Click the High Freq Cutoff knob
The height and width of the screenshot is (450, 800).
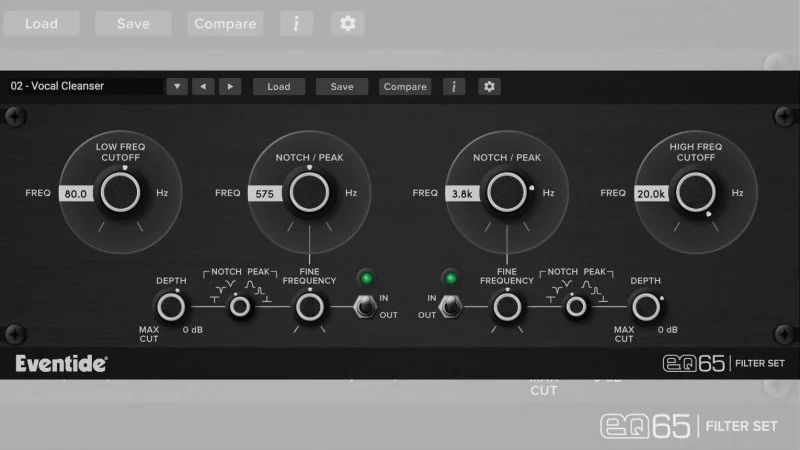(x=696, y=192)
